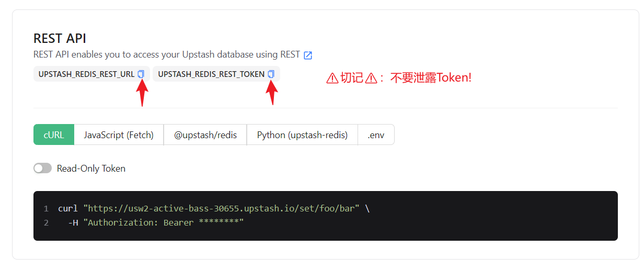The width and height of the screenshot is (644, 269).
Task: Click the UPSTASH_REDIS_REST_TOKEN label chip
Action: pyautogui.click(x=211, y=74)
